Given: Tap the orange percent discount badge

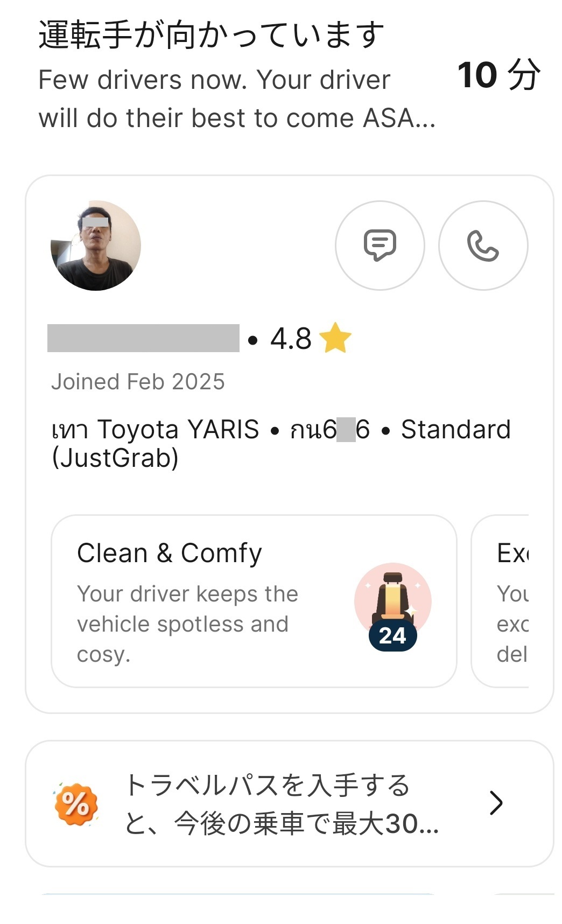Looking at the screenshot, I should click(76, 804).
